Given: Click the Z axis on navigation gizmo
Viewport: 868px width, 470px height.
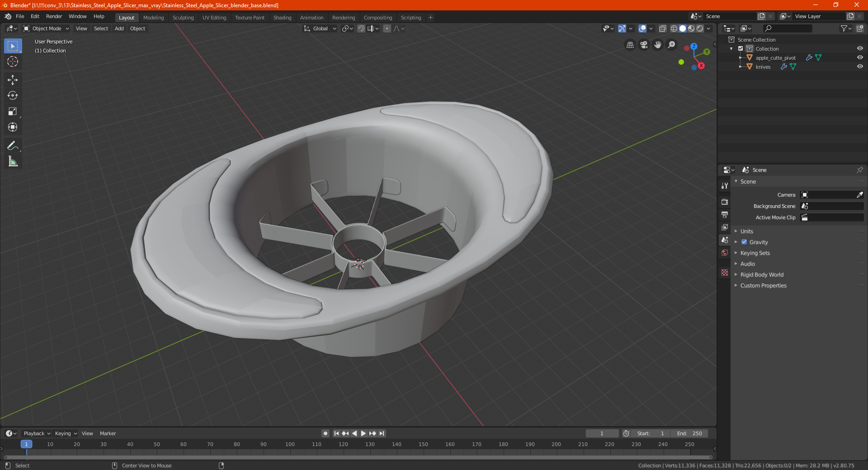Looking at the screenshot, I should click(693, 46).
